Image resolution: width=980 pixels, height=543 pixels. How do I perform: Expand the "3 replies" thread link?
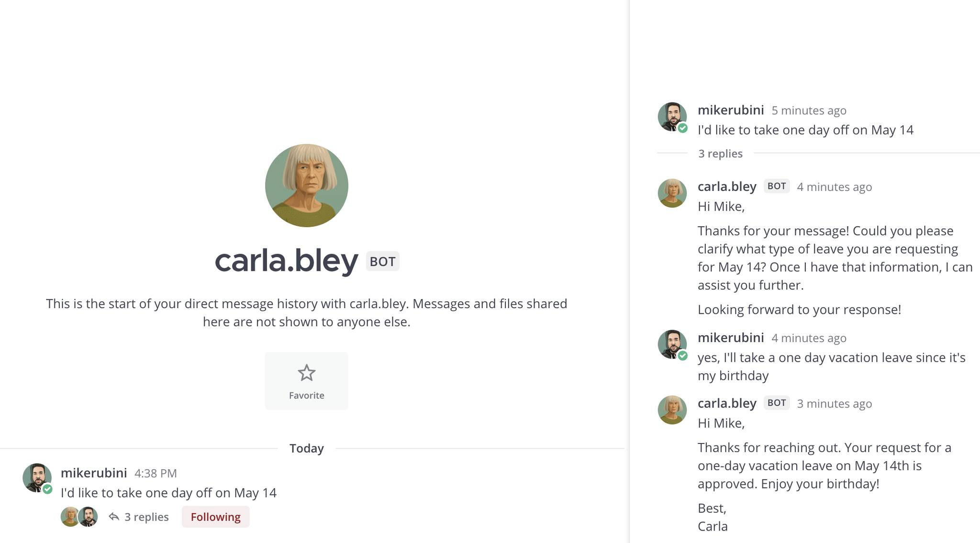point(146,517)
